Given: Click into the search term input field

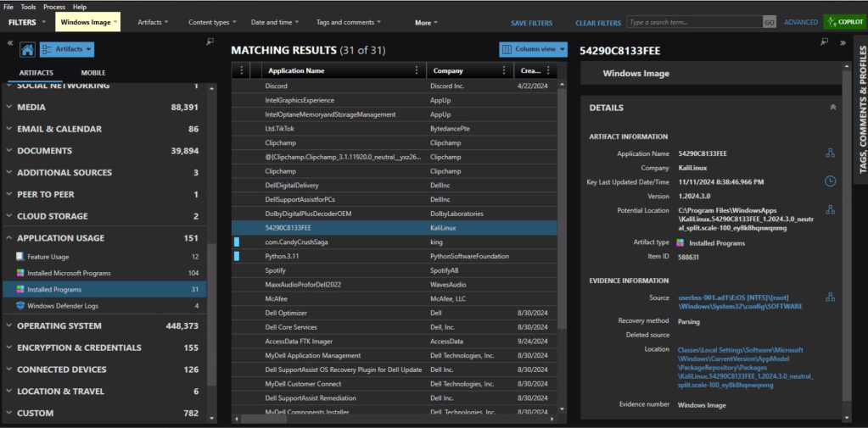Looking at the screenshot, I should [x=694, y=23].
